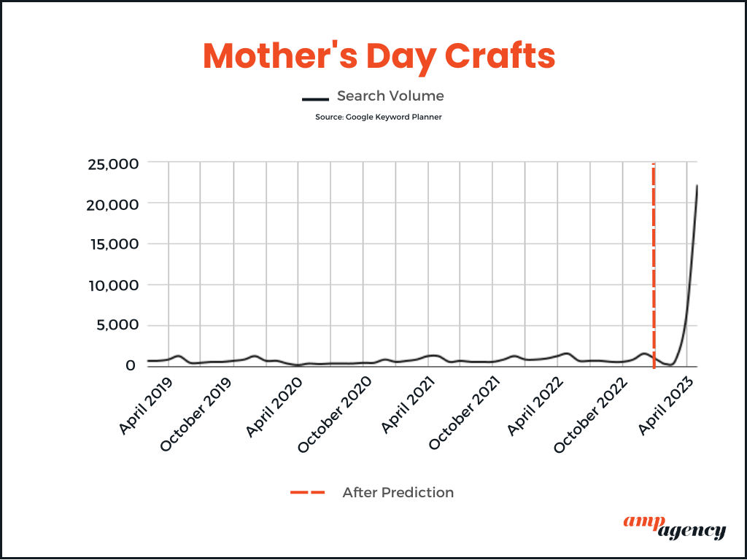Viewport: 747px width, 560px height.
Task: Click the October 2021 axis label
Action: click(465, 413)
